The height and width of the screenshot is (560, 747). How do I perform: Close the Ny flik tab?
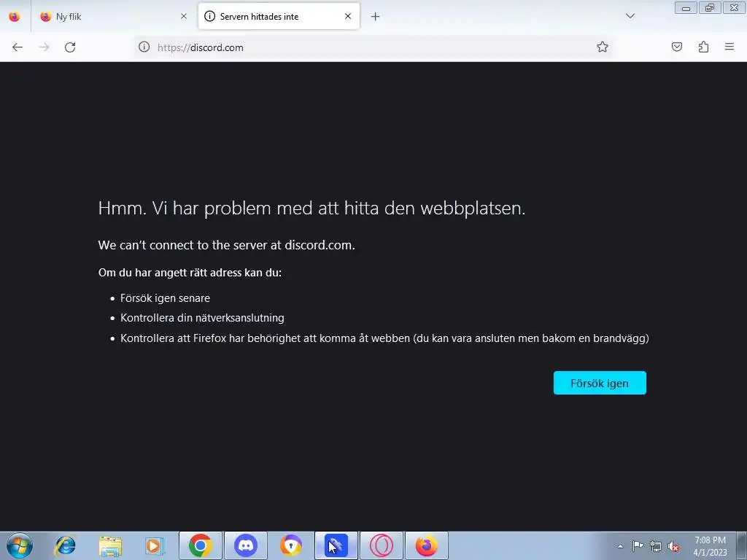pos(183,17)
